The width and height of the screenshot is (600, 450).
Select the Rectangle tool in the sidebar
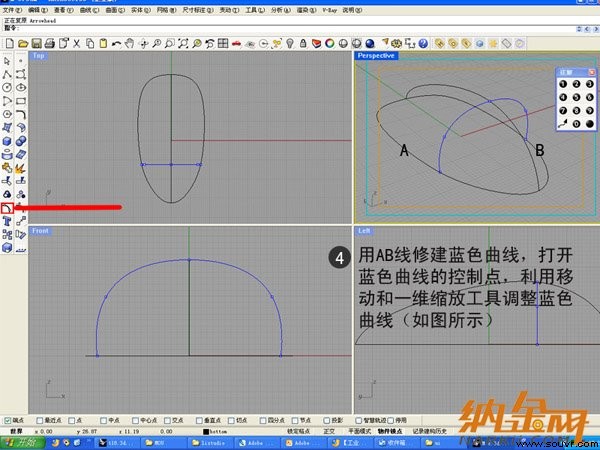coord(21,101)
